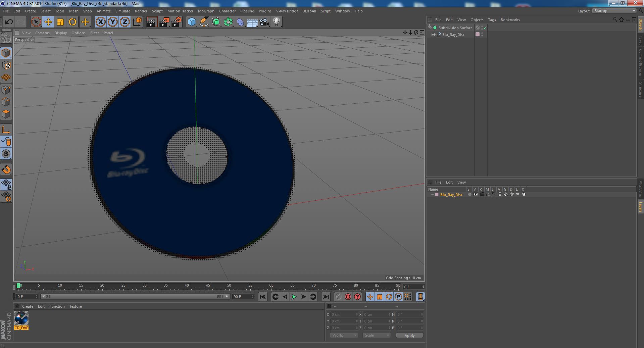The width and height of the screenshot is (644, 348).
Task: Switch to Texture mode
Action: pyautogui.click(x=6, y=65)
